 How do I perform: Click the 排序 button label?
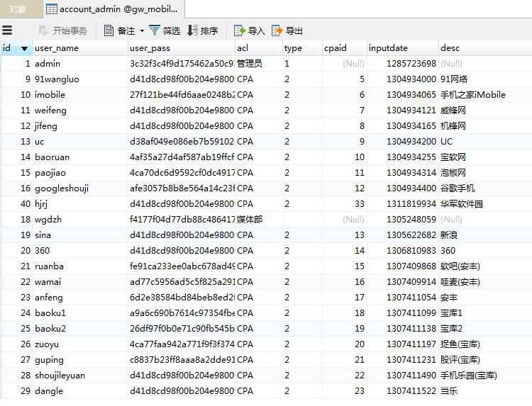pyautogui.click(x=209, y=31)
